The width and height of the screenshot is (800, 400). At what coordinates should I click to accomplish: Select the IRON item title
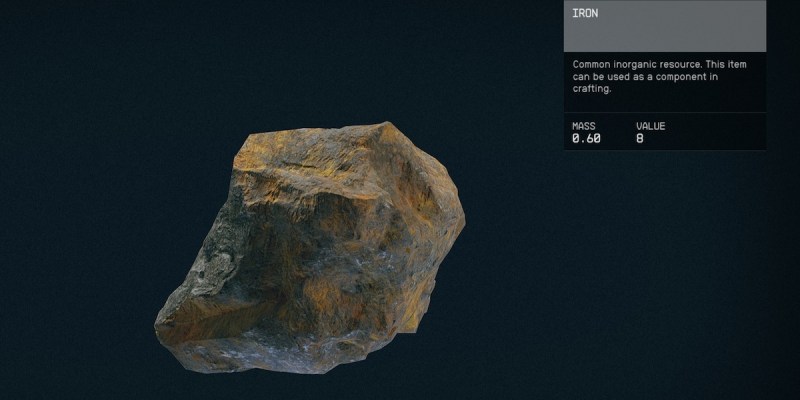586,14
